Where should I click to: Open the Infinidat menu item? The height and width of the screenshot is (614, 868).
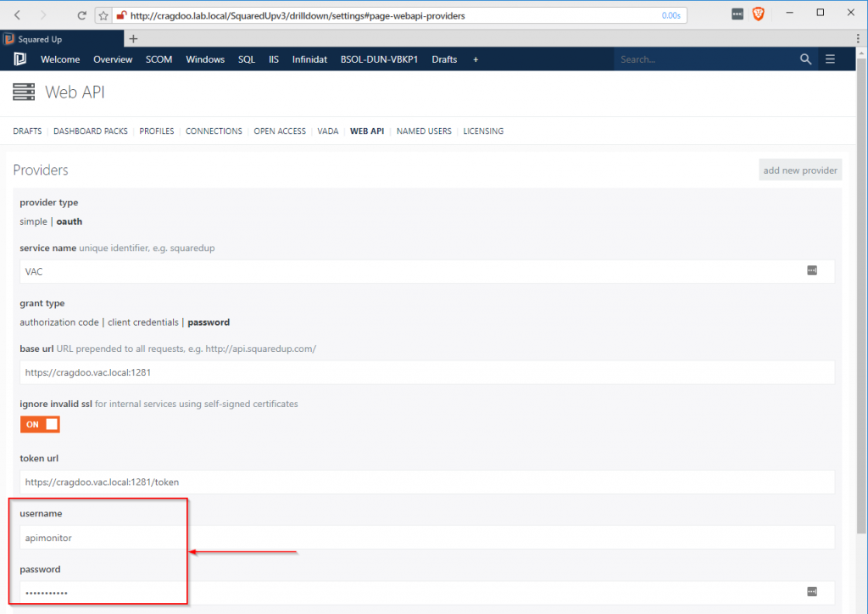click(x=309, y=59)
